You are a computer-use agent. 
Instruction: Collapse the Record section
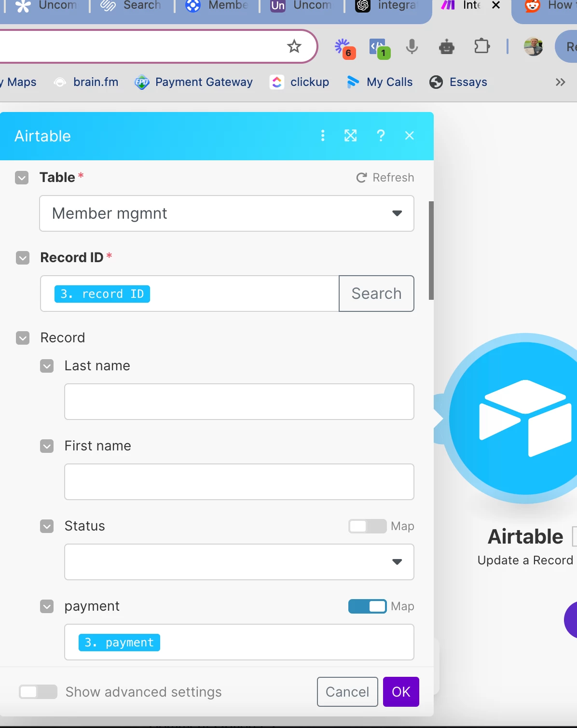(x=23, y=338)
